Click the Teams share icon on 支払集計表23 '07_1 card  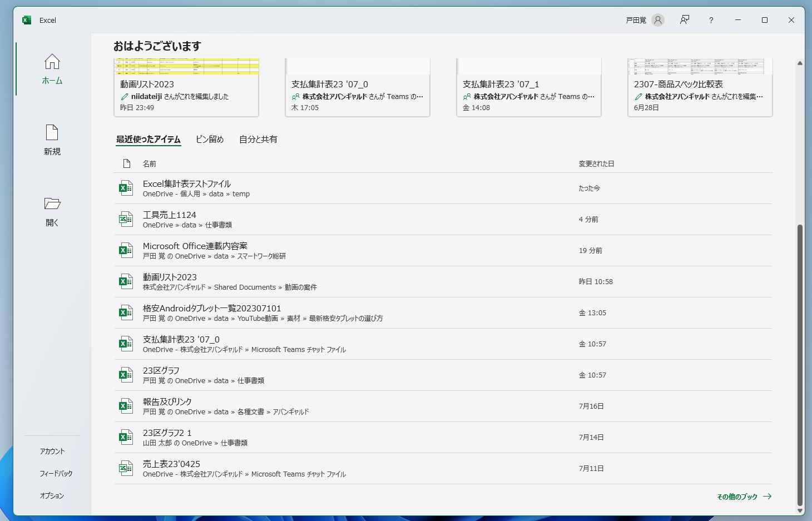467,97
